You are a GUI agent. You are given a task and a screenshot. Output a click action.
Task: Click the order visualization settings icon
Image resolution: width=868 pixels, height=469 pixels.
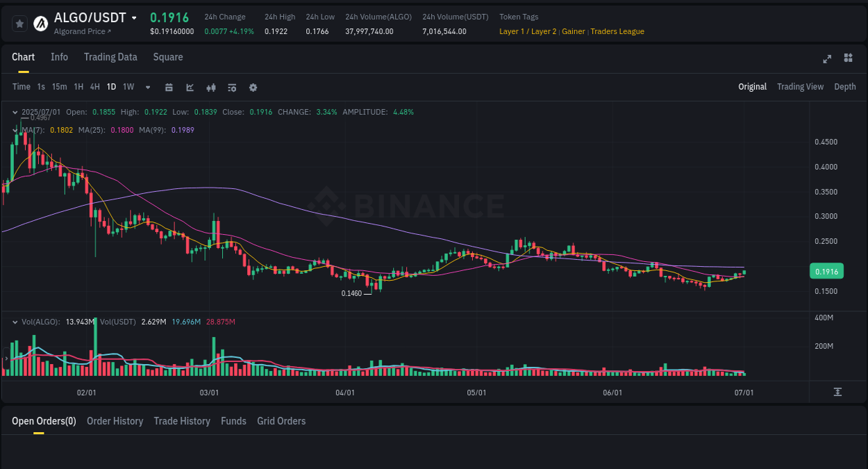point(231,87)
